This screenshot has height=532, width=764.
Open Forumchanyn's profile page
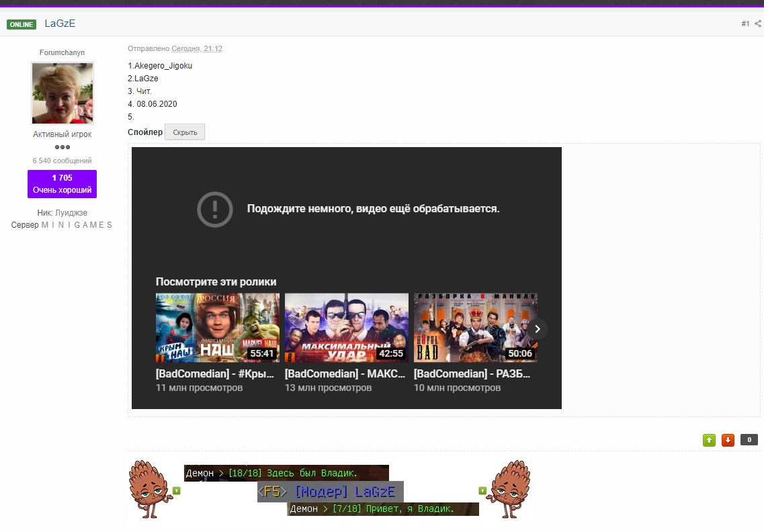click(62, 52)
